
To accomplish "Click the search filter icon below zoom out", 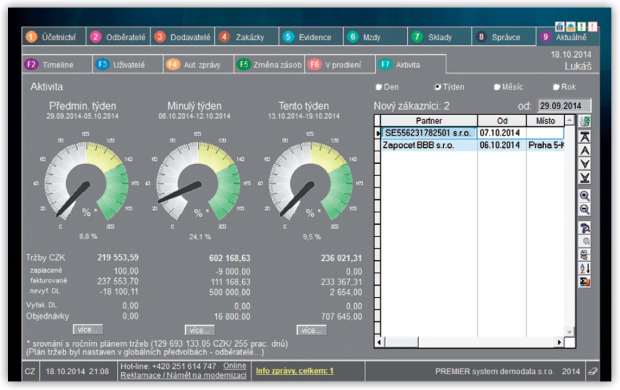I will 585,228.
